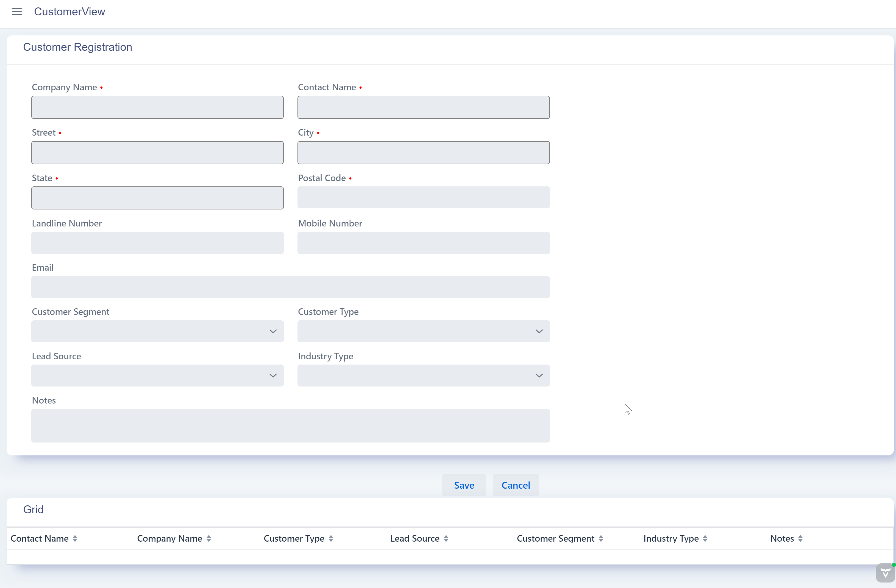Focus the Contact Name input field
The height and width of the screenshot is (588, 896).
424,107
